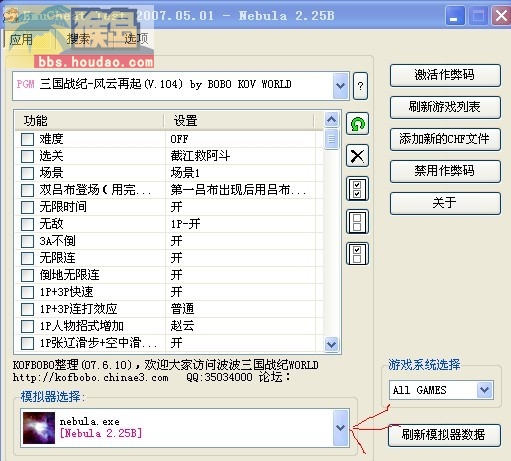Close the EmuCheat window

[x=501, y=16]
